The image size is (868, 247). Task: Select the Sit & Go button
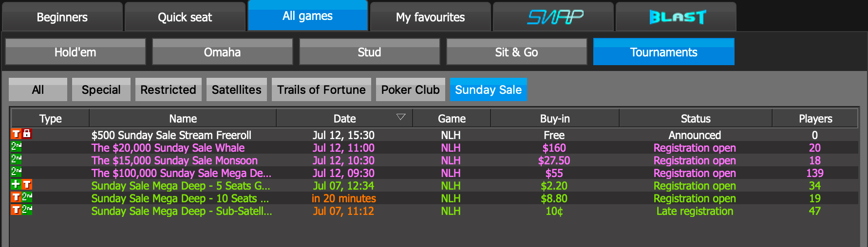[517, 52]
